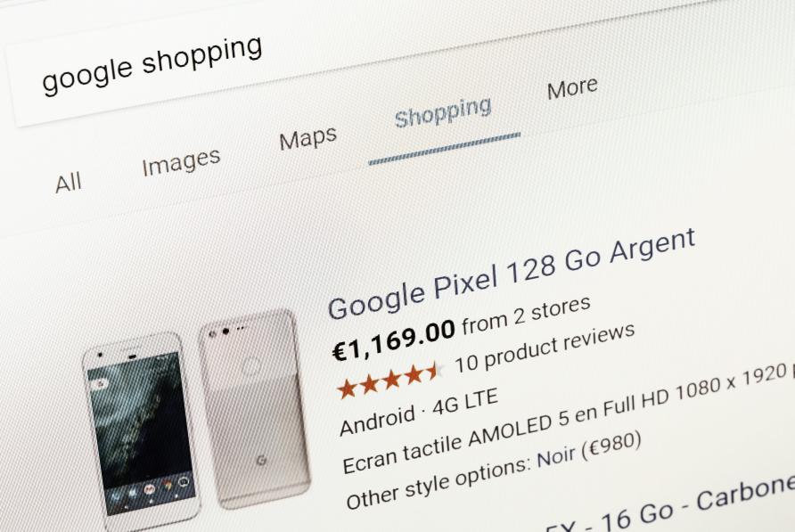Select the Shopping tab

pos(443,111)
